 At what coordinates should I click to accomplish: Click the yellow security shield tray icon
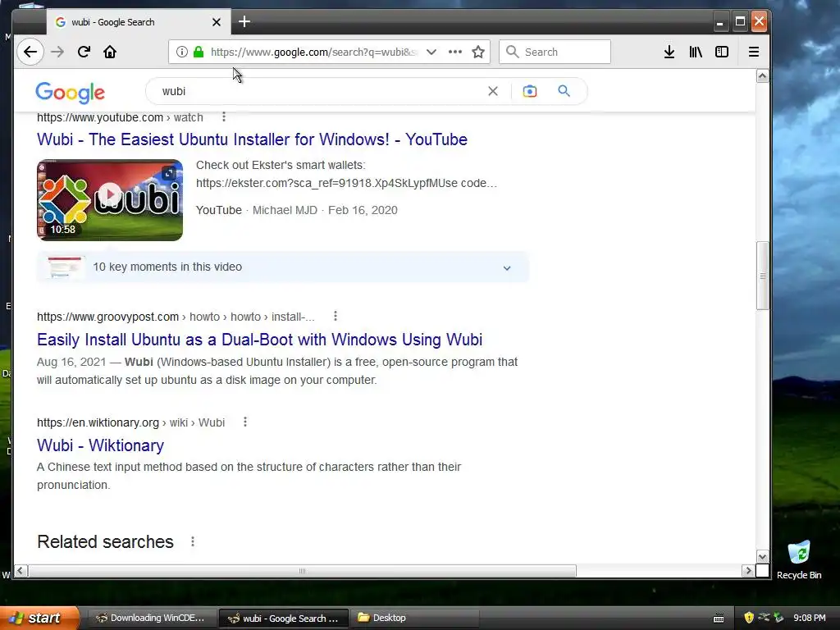pyautogui.click(x=749, y=618)
